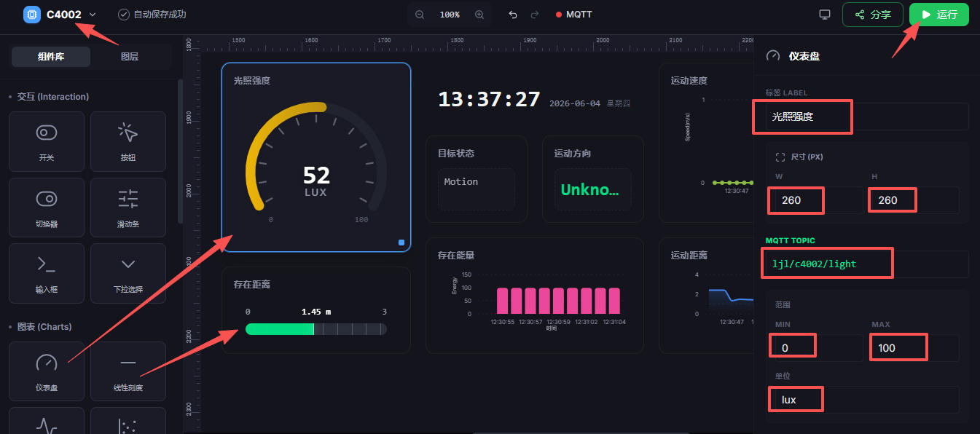
Task: Edit the 单位 unit field lux
Action: pos(867,400)
